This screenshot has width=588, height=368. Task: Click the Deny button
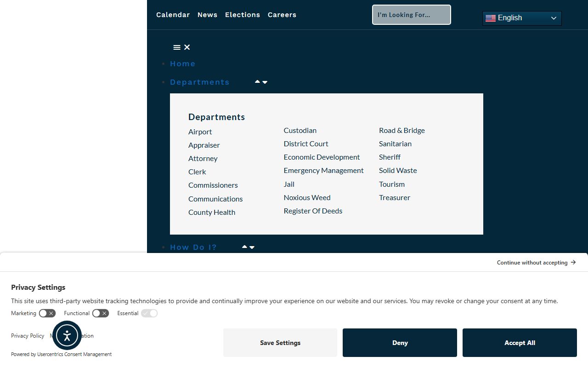[x=400, y=343]
